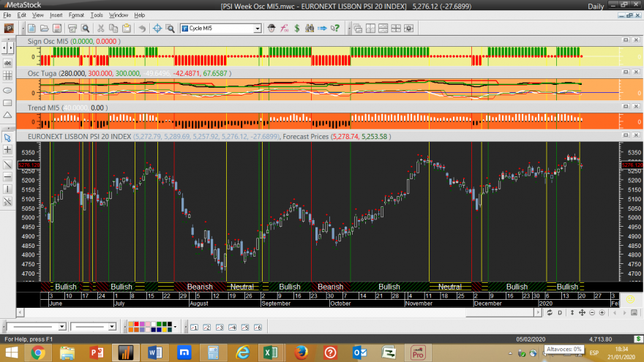644x362 pixels.
Task: Maximize the Trend MI5 inner window
Action: (626, 106)
